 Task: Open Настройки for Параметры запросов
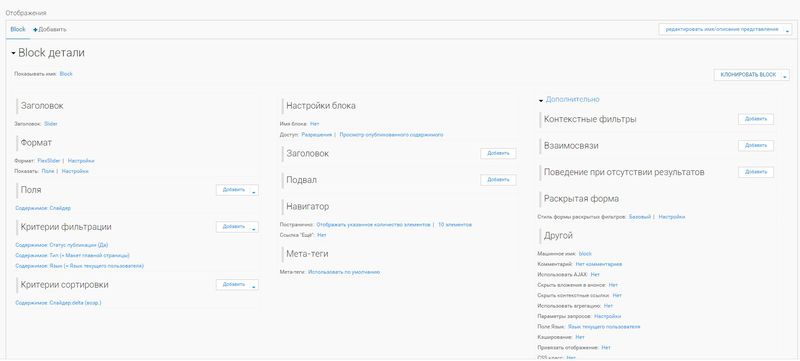pos(607,316)
